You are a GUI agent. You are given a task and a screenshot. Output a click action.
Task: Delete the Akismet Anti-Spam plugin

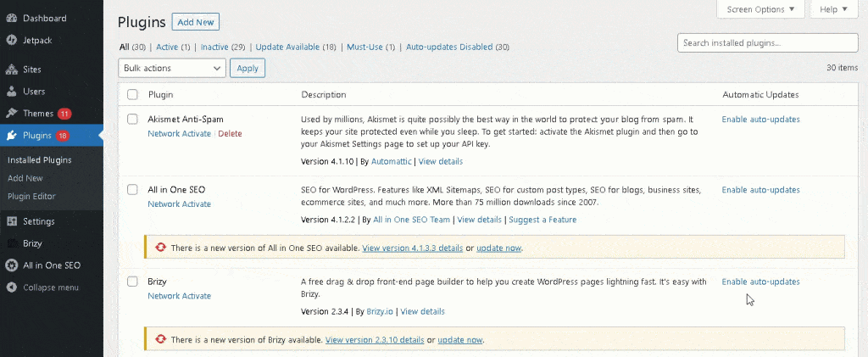coord(230,133)
